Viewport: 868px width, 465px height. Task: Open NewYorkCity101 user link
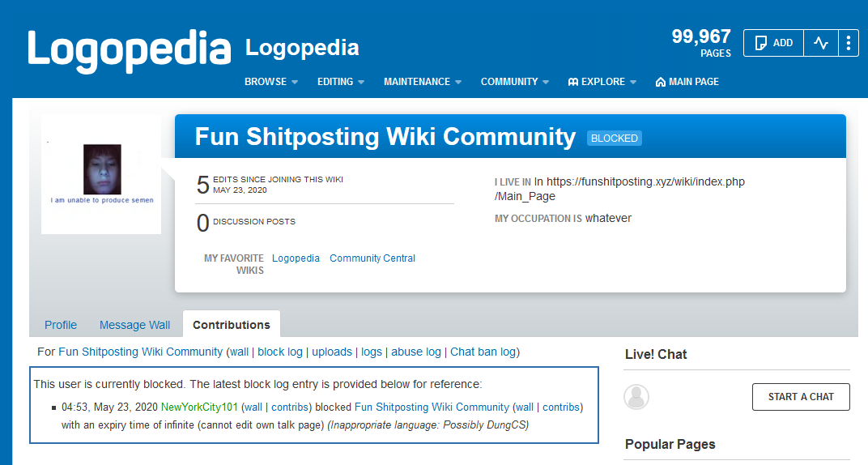pos(199,407)
